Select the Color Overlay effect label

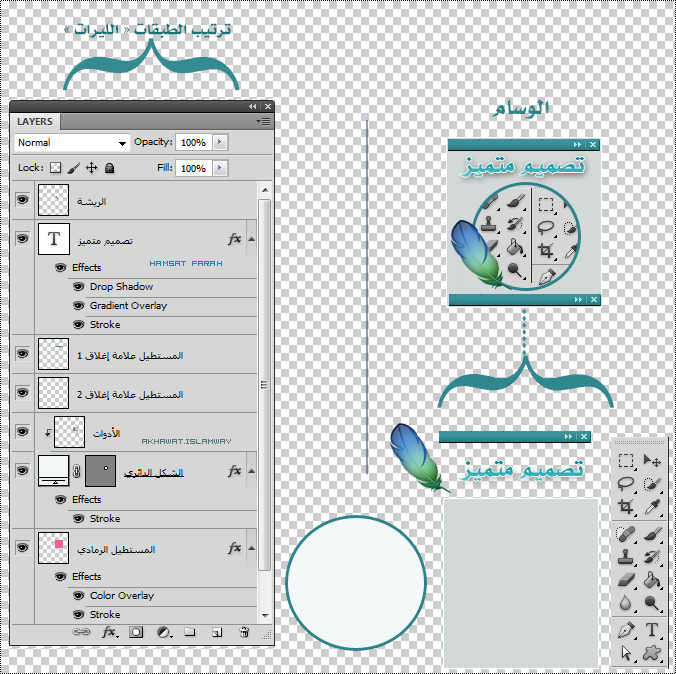[122, 596]
